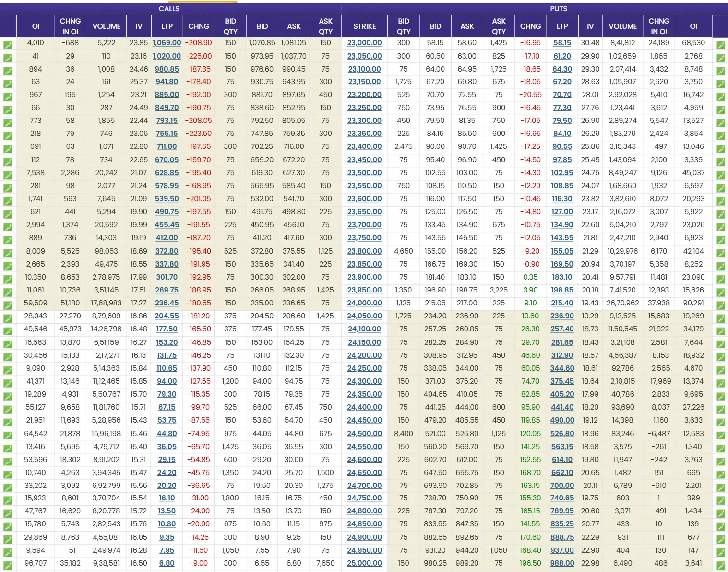Screen dimensions: 728x572
Task: Click the 23,500.00 strike price link
Action: coord(364,173)
